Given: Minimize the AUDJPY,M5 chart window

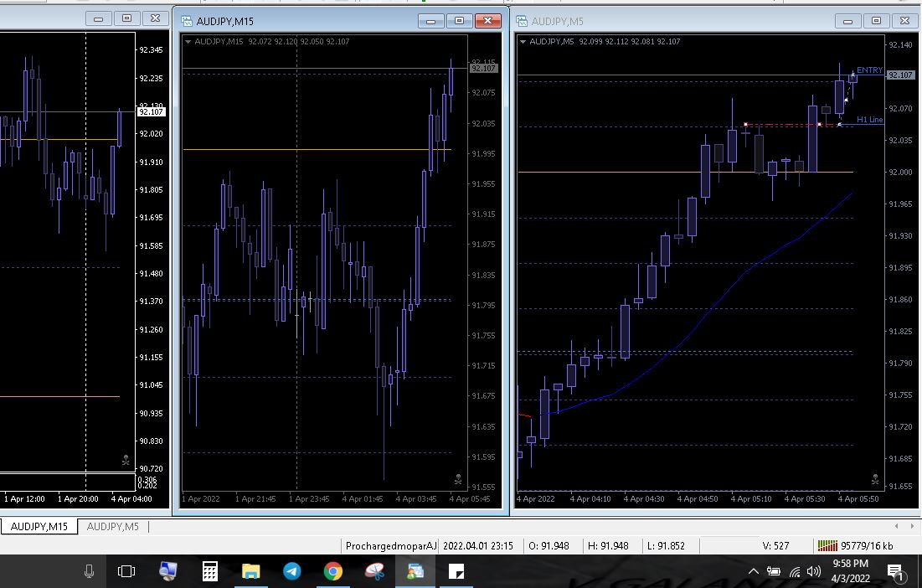Looking at the screenshot, I should (848, 21).
